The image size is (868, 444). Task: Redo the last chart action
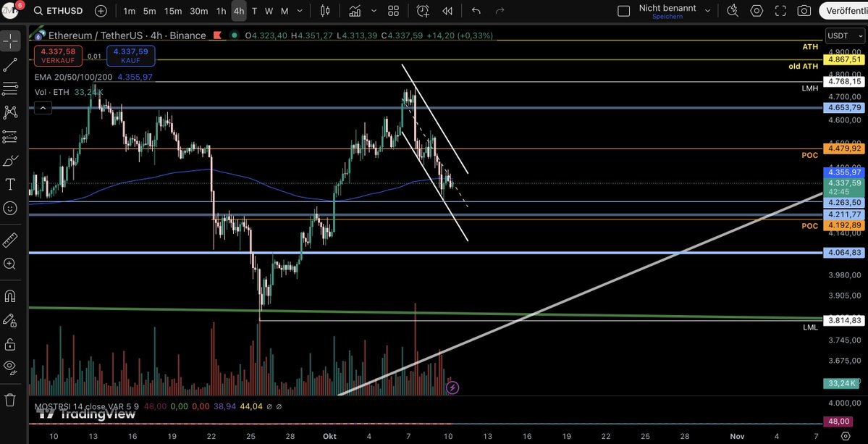click(500, 11)
